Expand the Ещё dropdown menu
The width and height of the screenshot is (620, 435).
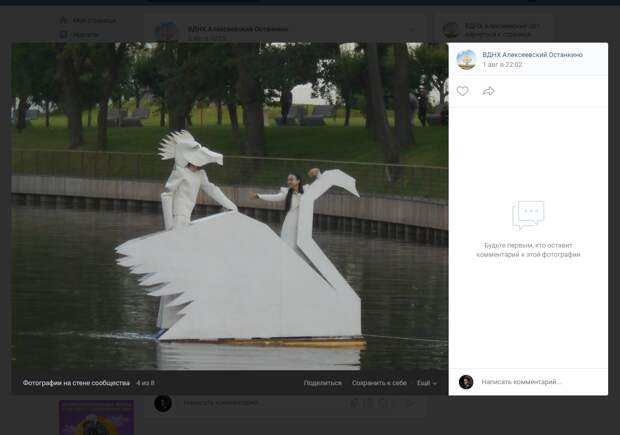click(x=427, y=383)
